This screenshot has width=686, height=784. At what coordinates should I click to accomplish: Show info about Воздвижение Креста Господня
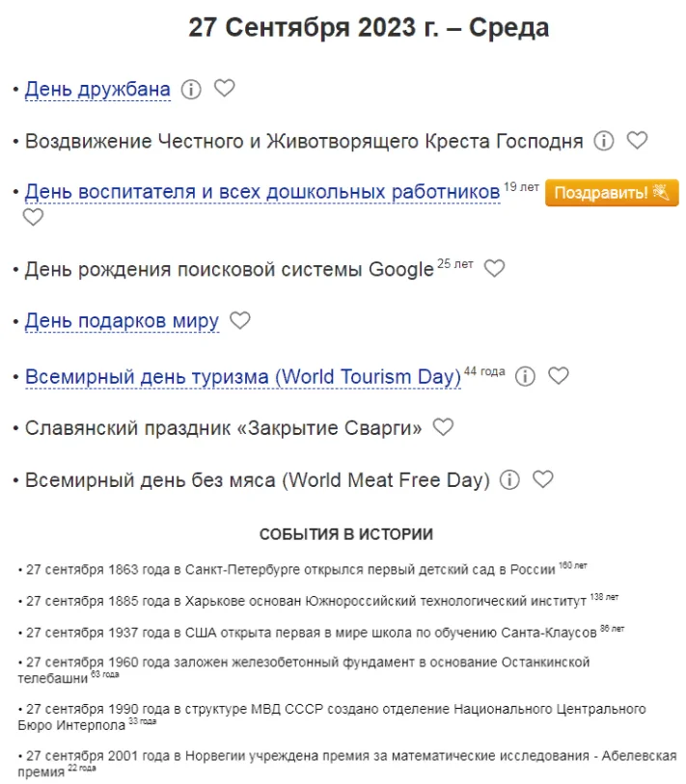tap(604, 141)
